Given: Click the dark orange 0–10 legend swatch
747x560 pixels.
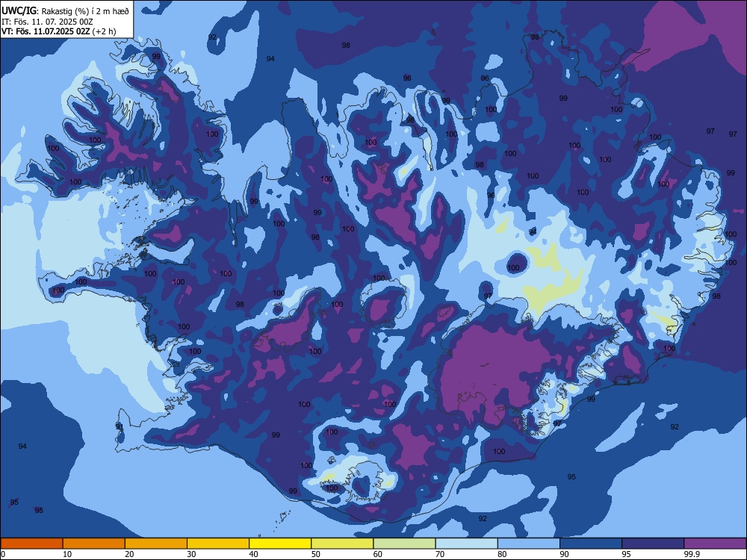Looking at the screenshot, I should [31, 544].
